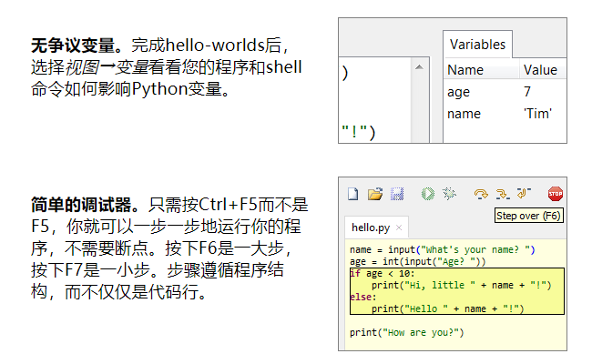The height and width of the screenshot is (364, 592).
Task: Click the Value column header
Action: point(540,70)
